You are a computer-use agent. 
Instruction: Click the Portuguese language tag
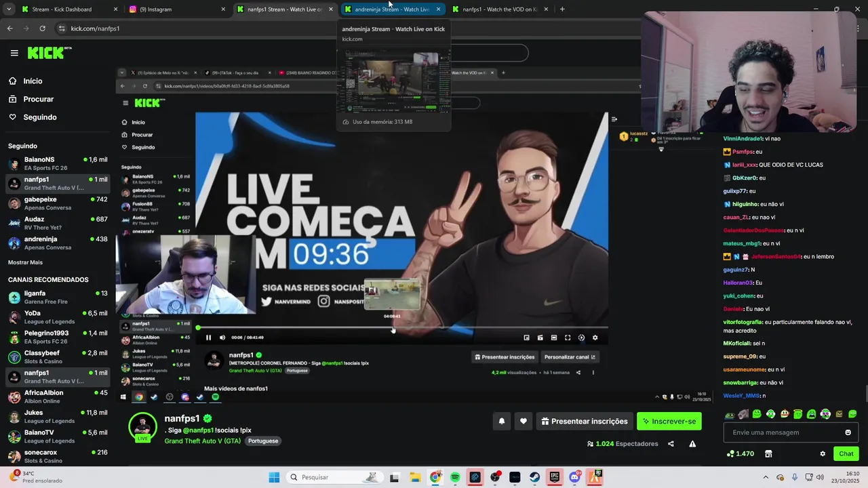coord(263,441)
